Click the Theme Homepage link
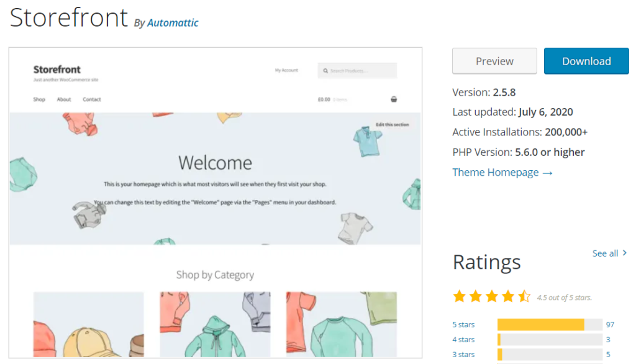This screenshot has height=364, width=636. tap(494, 172)
